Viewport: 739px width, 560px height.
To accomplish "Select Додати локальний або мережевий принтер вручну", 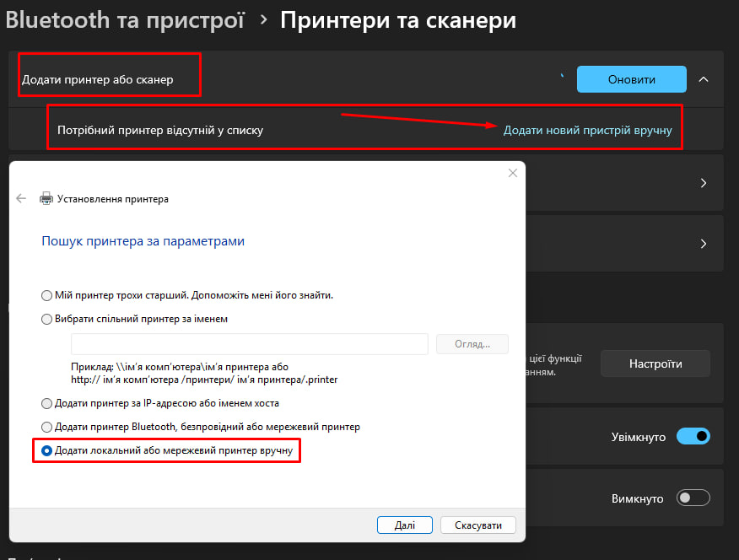I will (x=47, y=451).
